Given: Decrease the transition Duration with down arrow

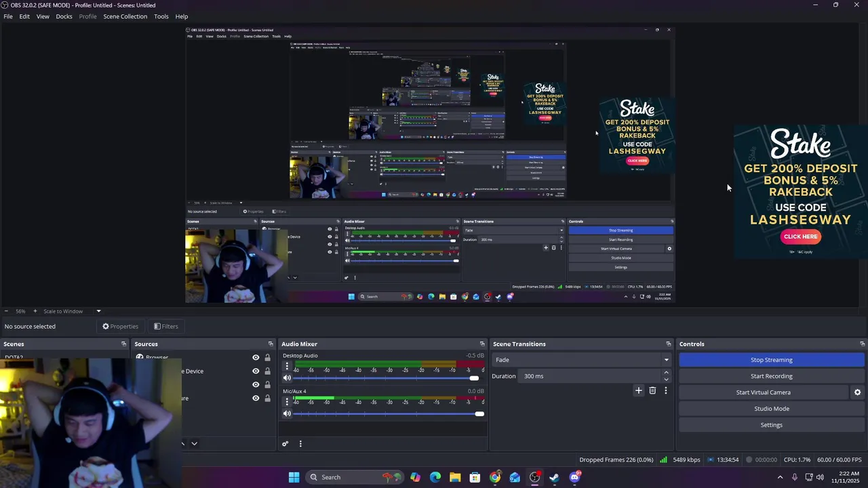Looking at the screenshot, I should [x=666, y=380].
